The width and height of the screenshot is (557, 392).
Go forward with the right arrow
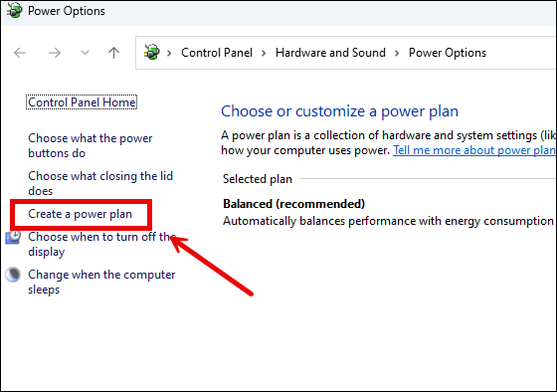55,53
